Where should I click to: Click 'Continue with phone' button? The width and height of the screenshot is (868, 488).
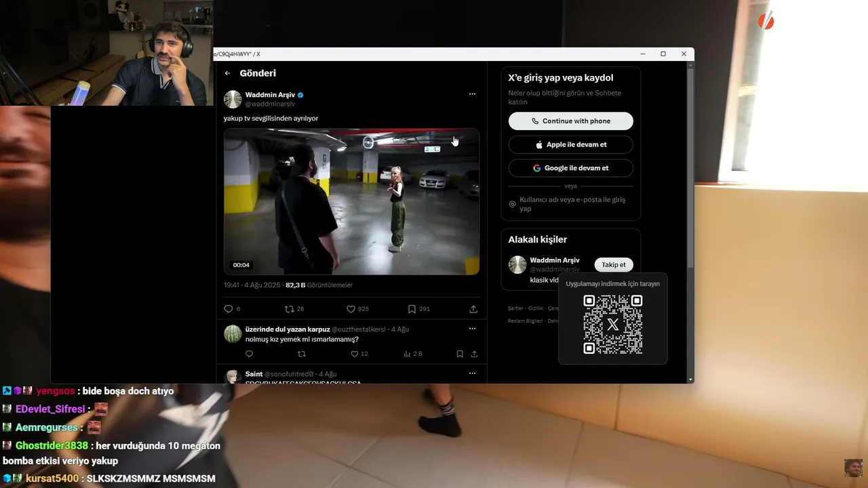pos(571,121)
